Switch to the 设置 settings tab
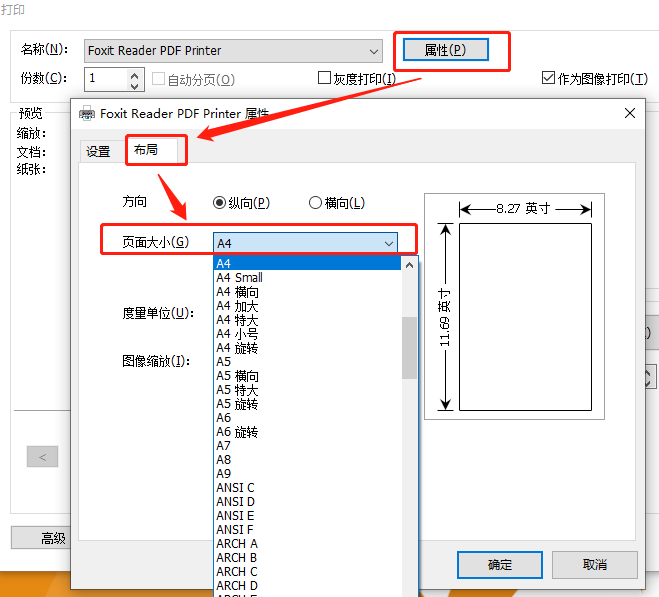 pyautogui.click(x=98, y=151)
